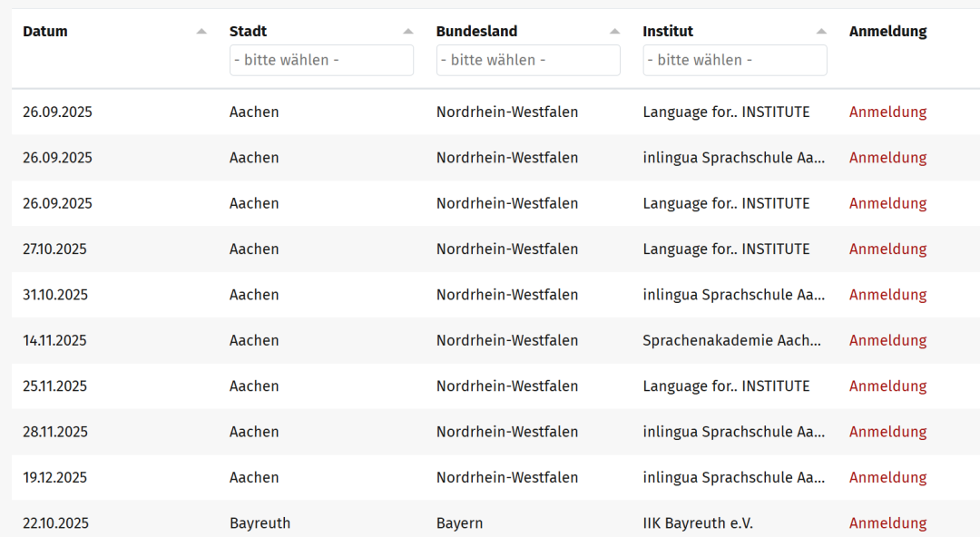The height and width of the screenshot is (537, 980).
Task: Click the Stadt column sort arrow
Action: coord(408,32)
